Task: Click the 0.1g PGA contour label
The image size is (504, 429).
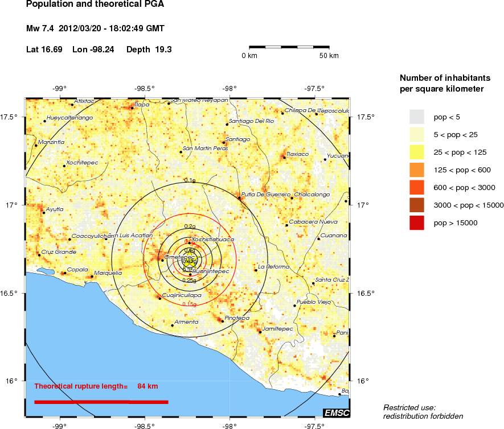Action: [x=190, y=180]
